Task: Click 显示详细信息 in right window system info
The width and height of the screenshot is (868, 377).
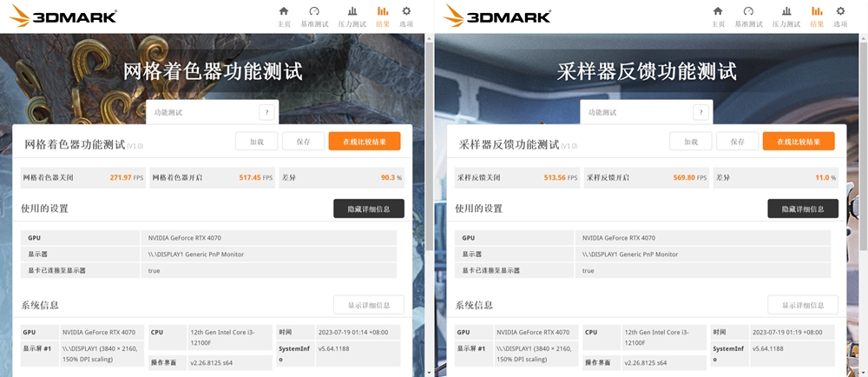Action: [803, 305]
